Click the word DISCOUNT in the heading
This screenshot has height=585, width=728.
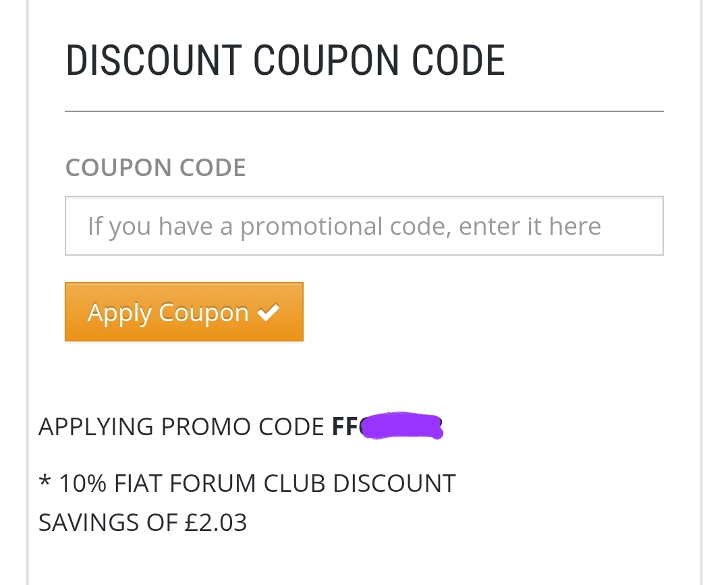(153, 60)
